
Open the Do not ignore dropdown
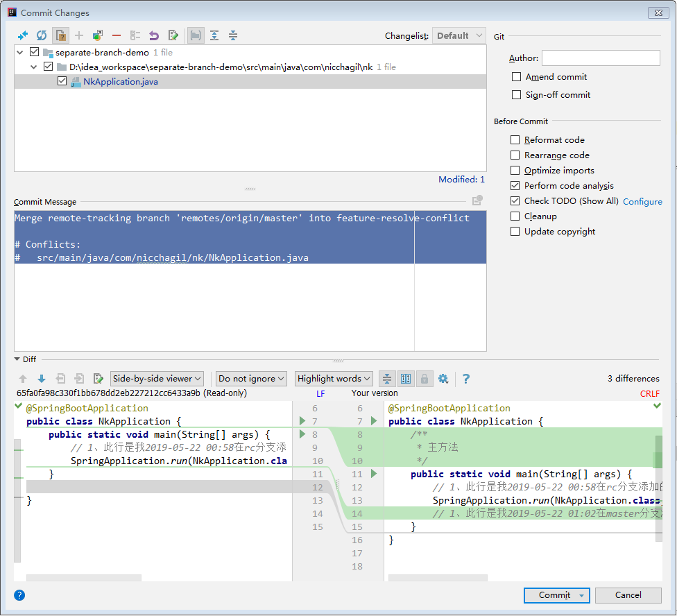pos(251,379)
